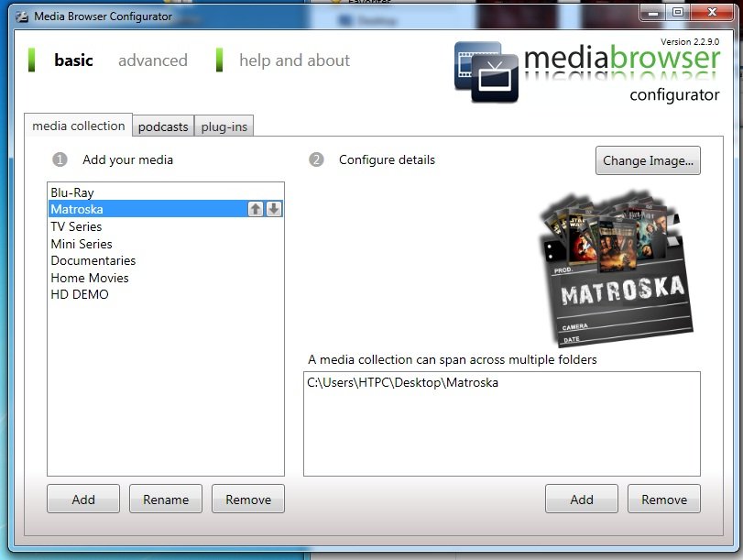Open the help and about section
The image size is (743, 560).
point(294,60)
